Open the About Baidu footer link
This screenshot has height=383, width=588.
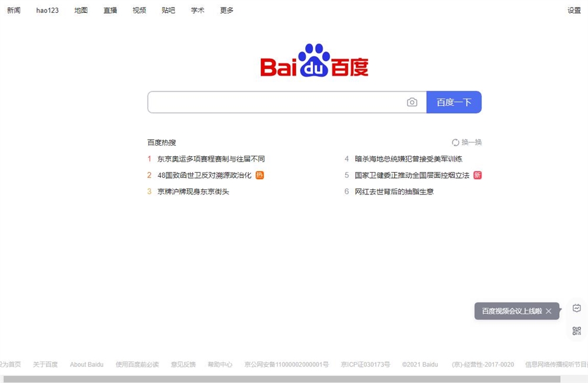click(86, 364)
